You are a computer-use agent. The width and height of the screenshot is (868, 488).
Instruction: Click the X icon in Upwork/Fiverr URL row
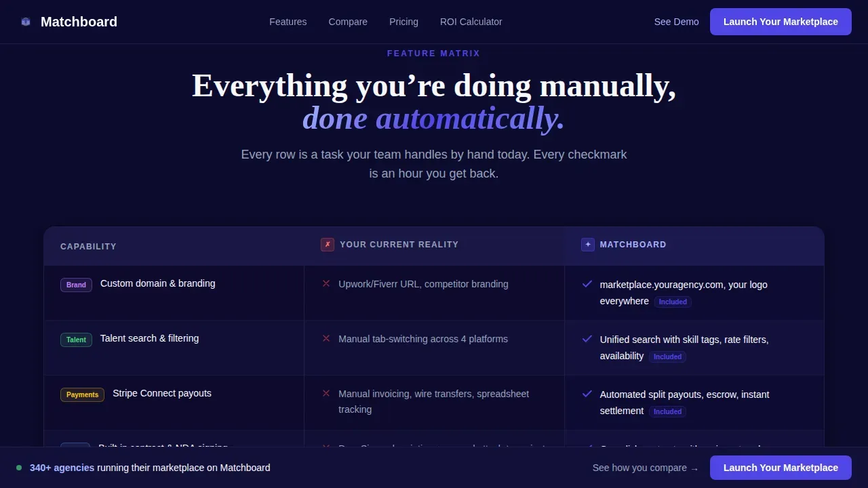326,284
